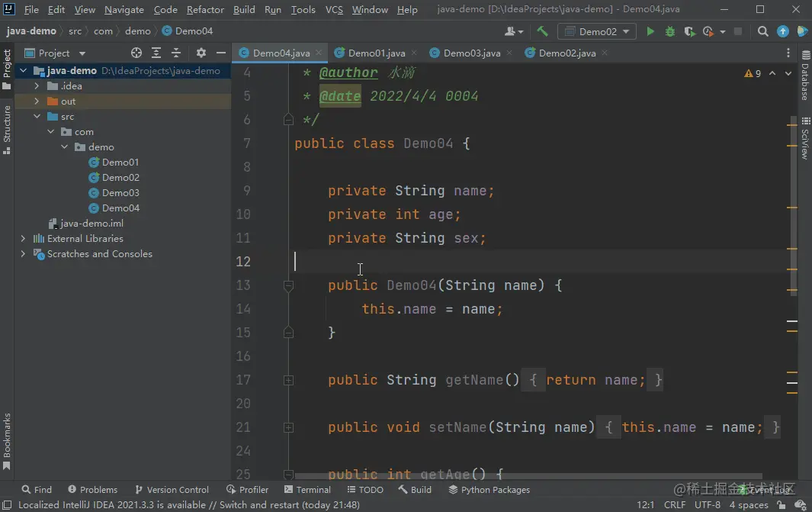Viewport: 812px width, 512px height.
Task: Switch to the Demo03.java tab
Action: point(471,53)
